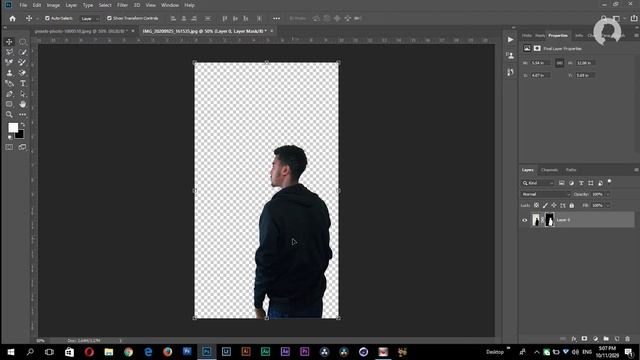Hide Layer 0 with eye icon
Screen dimensions: 640x360
point(525,220)
